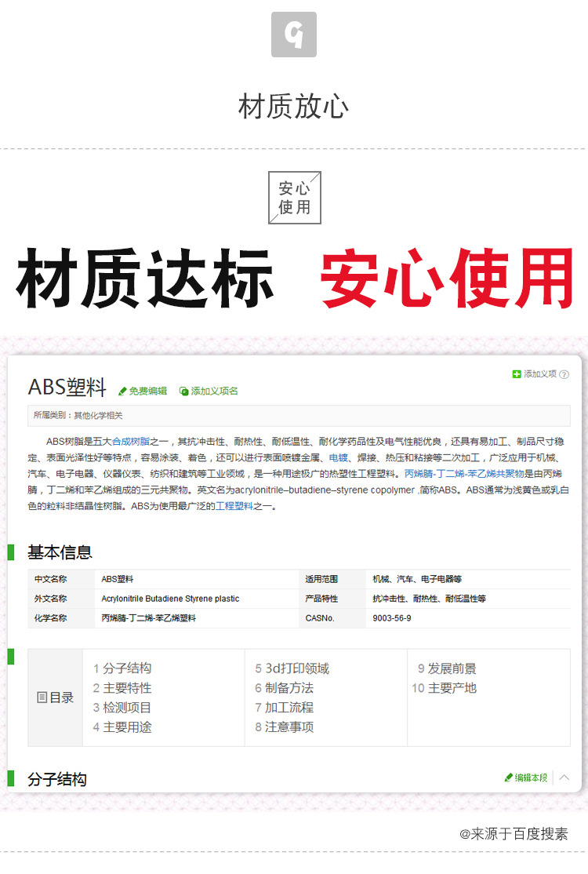The width and height of the screenshot is (588, 874).
Task: Go to 9 发展前景 in contents
Action: point(447,668)
